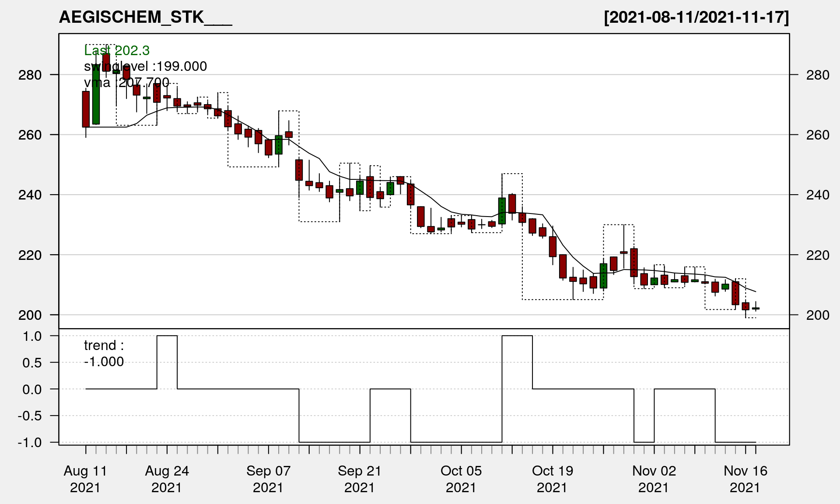Click the Oct 05 2021 axis label

coord(461,479)
